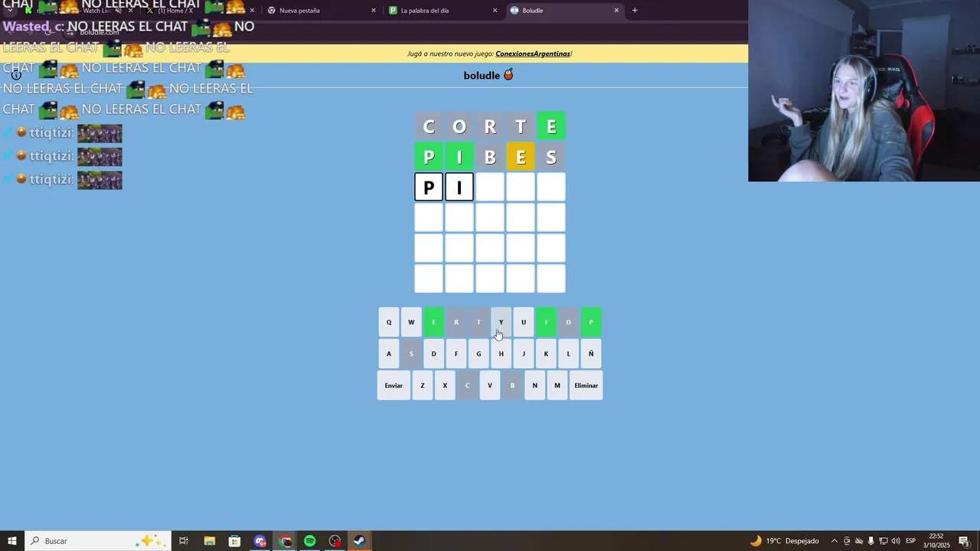Open OBS Studio from the taskbar
Screen dimensions: 980x551
point(335,541)
